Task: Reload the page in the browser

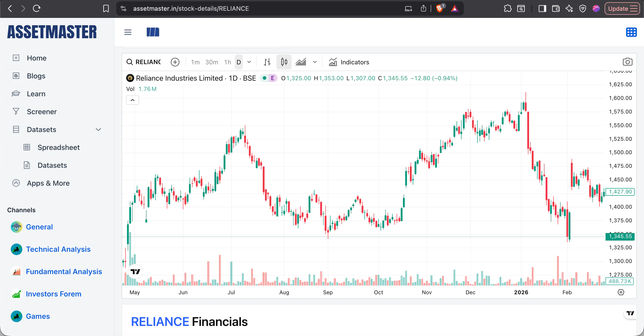Action: click(36, 9)
